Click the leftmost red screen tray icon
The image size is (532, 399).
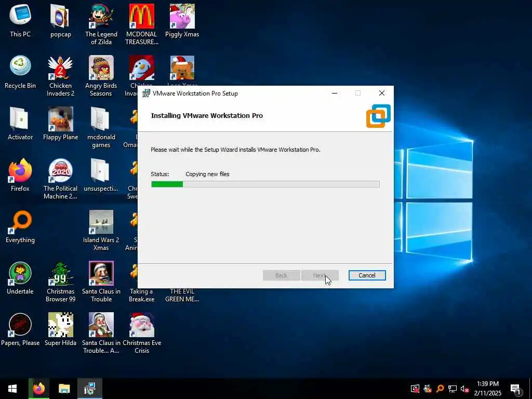[415, 389]
